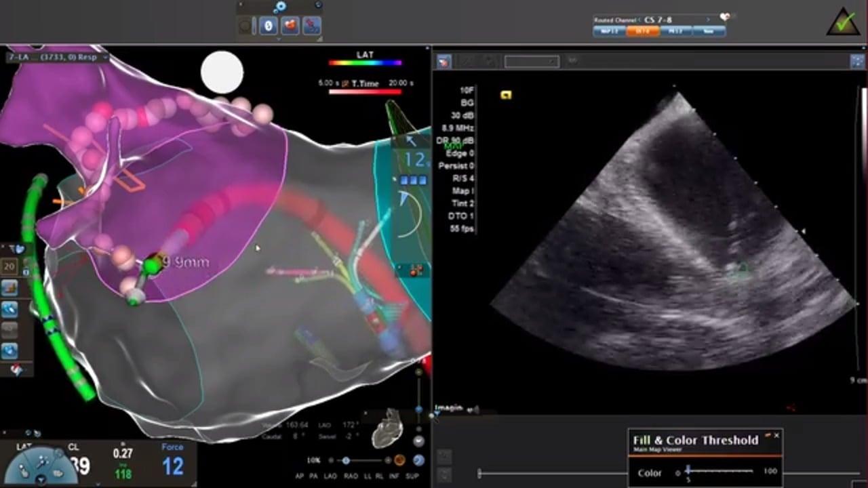
Task: Select the AP view preset
Action: click(300, 476)
